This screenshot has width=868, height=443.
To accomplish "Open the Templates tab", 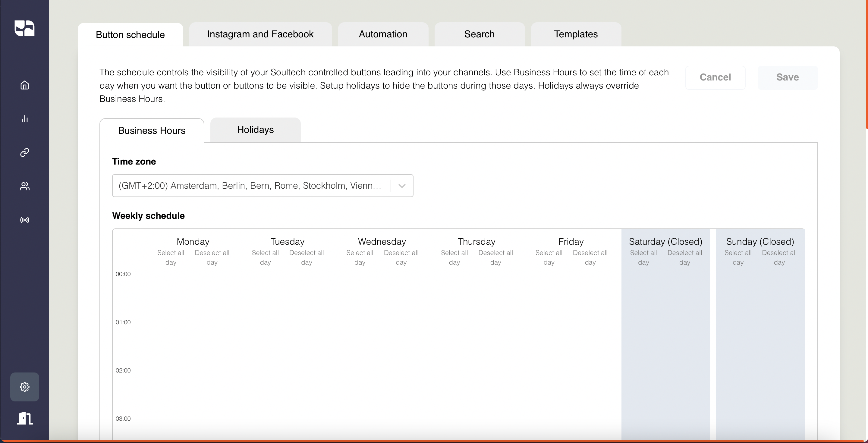I will 576,34.
